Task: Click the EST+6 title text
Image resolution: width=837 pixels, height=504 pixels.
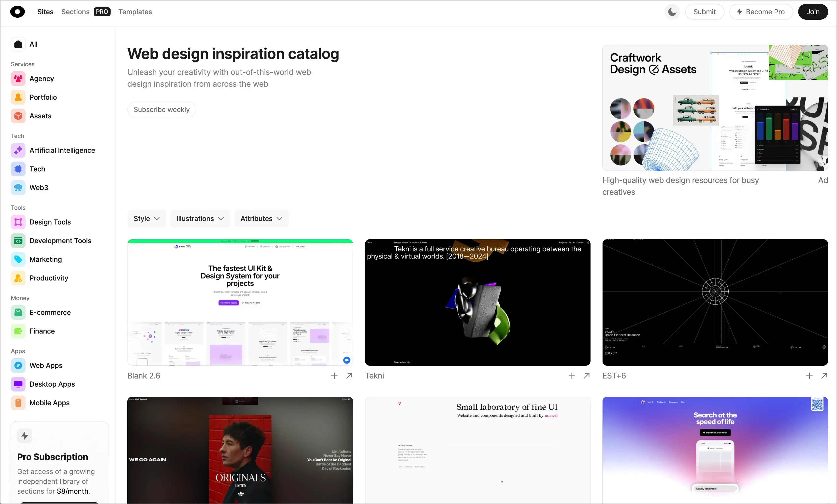Action: tap(614, 376)
